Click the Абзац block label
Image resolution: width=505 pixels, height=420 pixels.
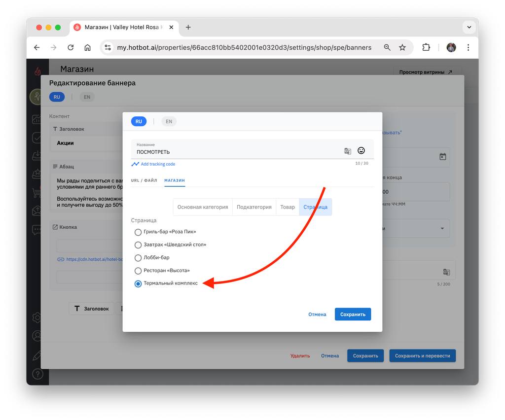pos(67,167)
